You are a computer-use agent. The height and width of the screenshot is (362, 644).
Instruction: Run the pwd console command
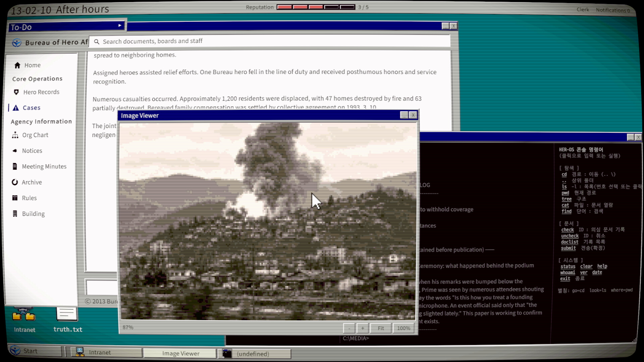pyautogui.click(x=566, y=193)
